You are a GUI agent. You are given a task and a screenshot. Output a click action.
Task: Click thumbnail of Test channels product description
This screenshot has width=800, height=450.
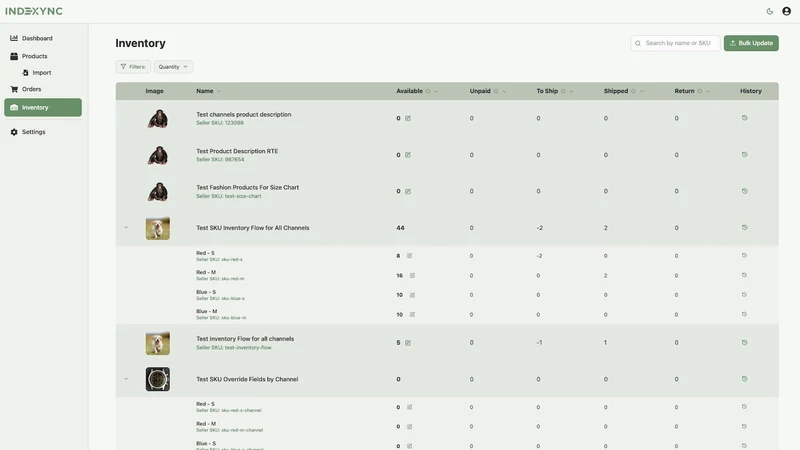pos(158,118)
